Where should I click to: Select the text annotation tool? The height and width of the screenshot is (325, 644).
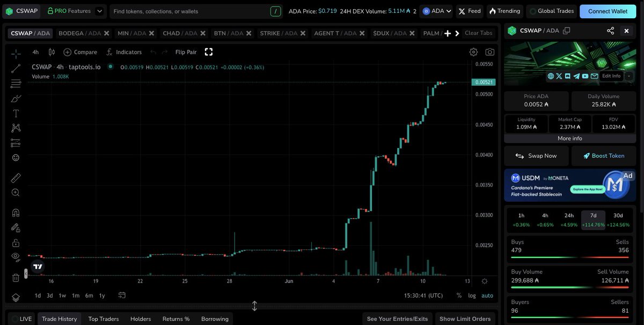tap(16, 113)
